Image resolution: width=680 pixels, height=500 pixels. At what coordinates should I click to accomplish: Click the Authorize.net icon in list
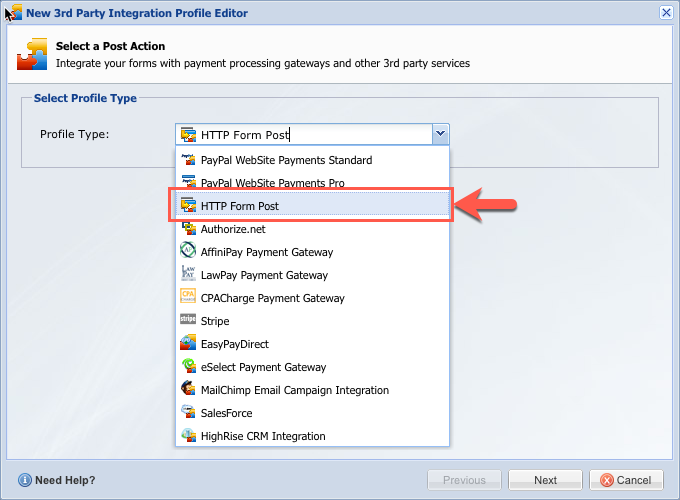187,229
